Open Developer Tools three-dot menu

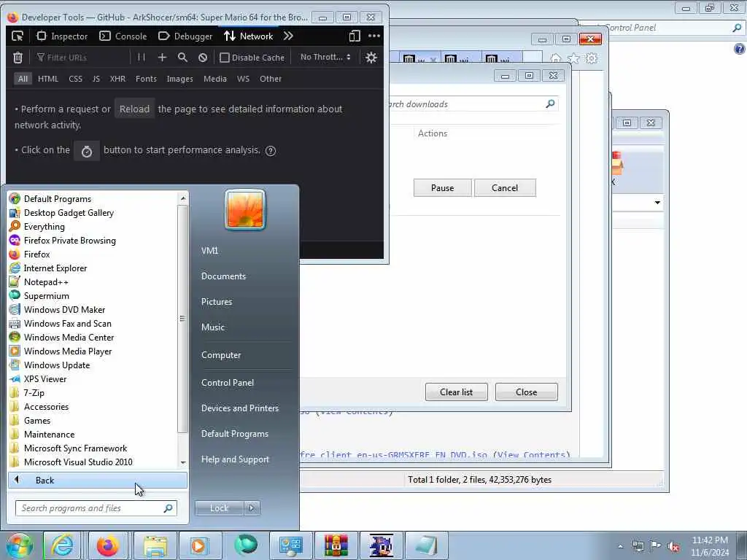[374, 36]
